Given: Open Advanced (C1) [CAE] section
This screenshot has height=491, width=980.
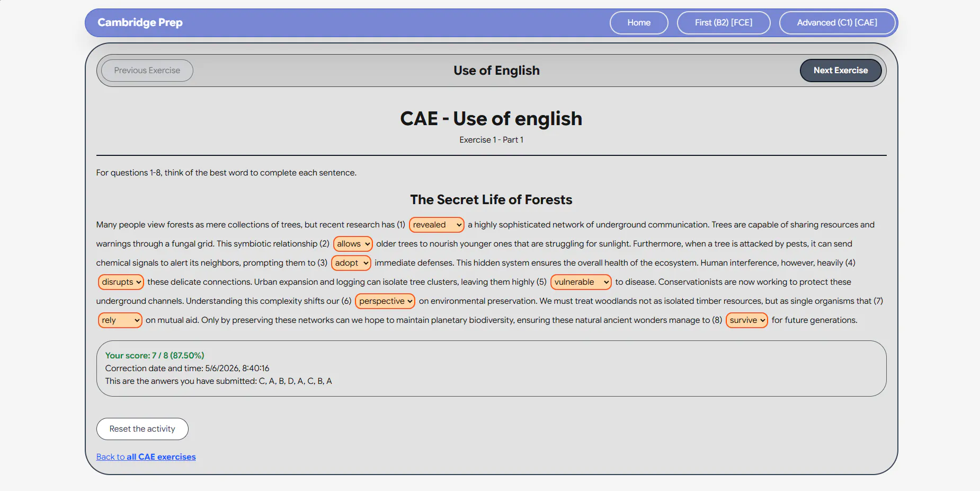Looking at the screenshot, I should [x=837, y=23].
